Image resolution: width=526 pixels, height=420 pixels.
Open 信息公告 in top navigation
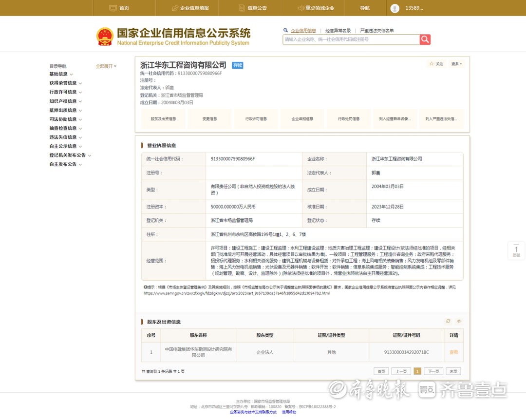[253, 8]
